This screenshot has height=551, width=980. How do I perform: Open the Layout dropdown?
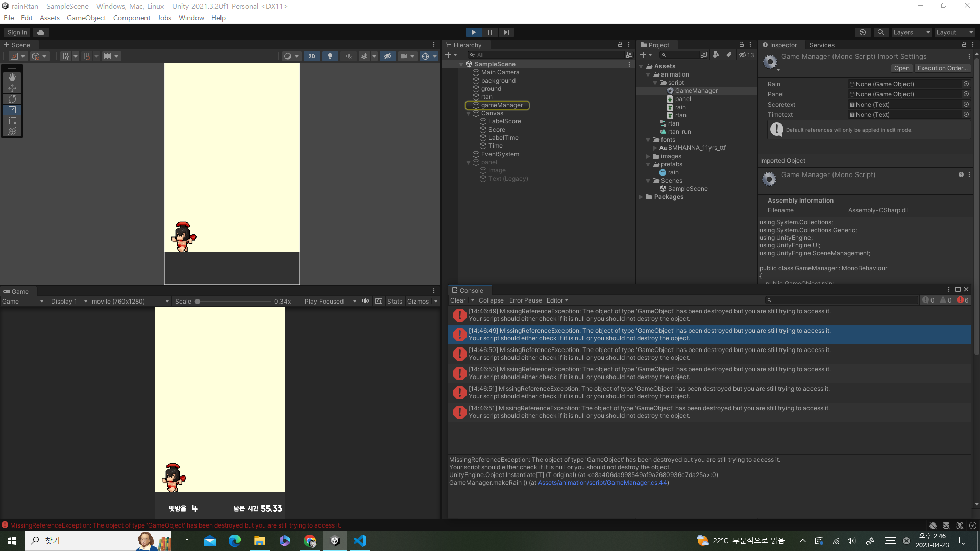954,32
